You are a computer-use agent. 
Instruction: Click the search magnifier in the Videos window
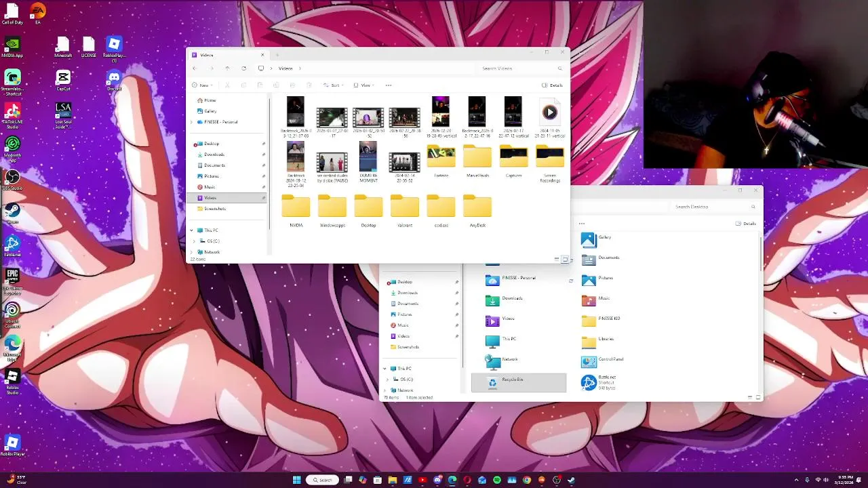560,68
